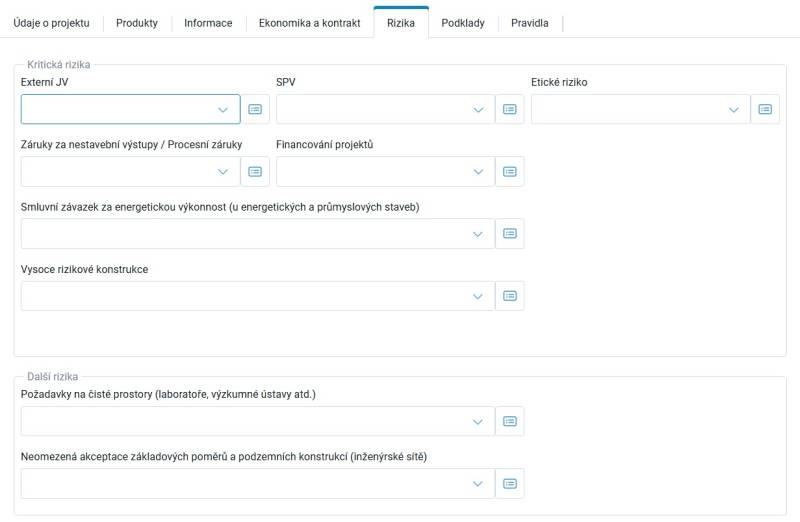Viewport: 800px width, 522px height.
Task: Select the active Rizika tab
Action: [401, 23]
